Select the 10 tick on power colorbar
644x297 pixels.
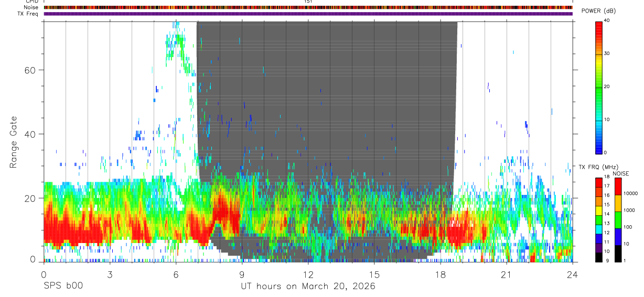pos(607,119)
